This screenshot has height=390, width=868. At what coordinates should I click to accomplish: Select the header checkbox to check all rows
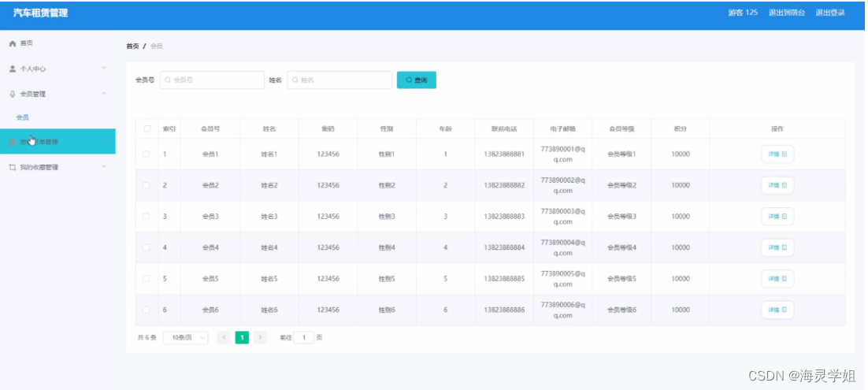147,128
